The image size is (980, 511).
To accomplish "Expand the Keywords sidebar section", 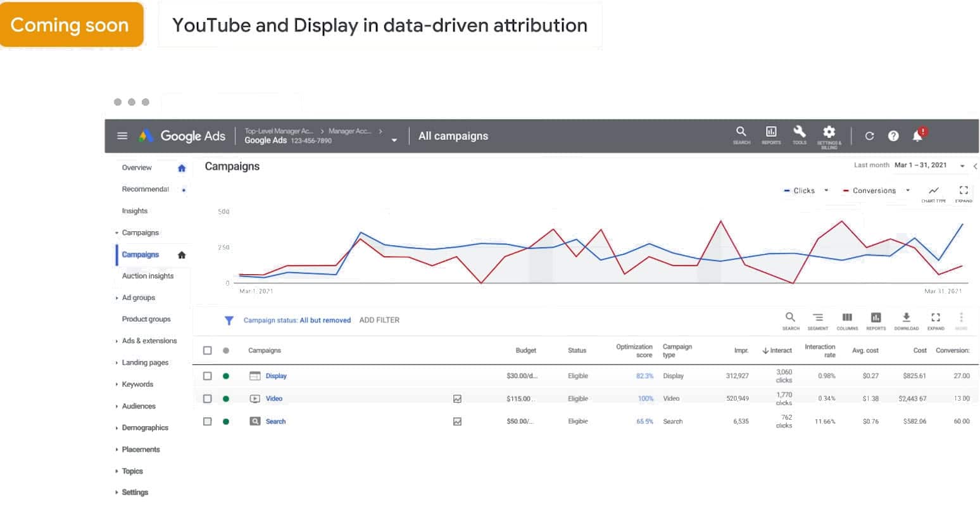I will tap(117, 384).
